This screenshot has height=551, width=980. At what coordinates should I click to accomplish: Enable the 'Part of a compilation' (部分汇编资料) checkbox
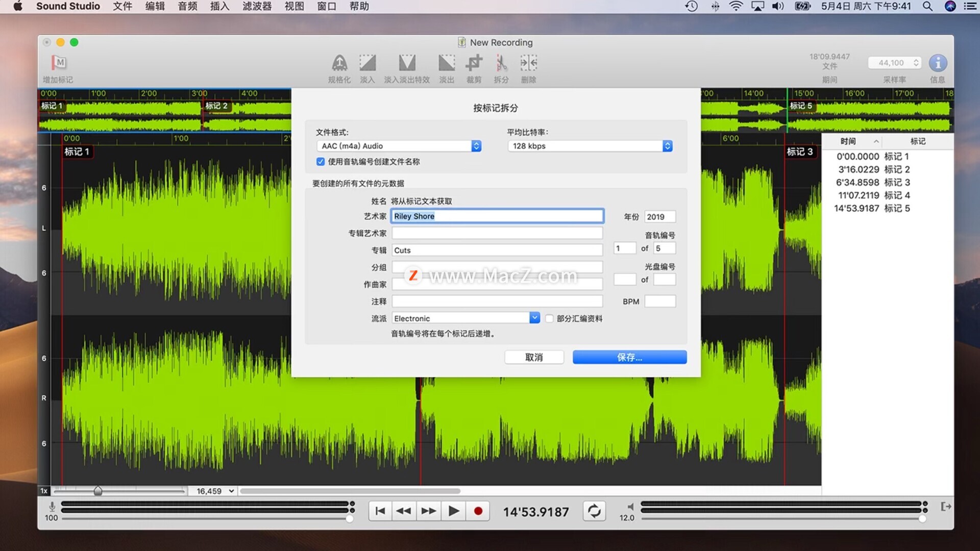tap(549, 318)
